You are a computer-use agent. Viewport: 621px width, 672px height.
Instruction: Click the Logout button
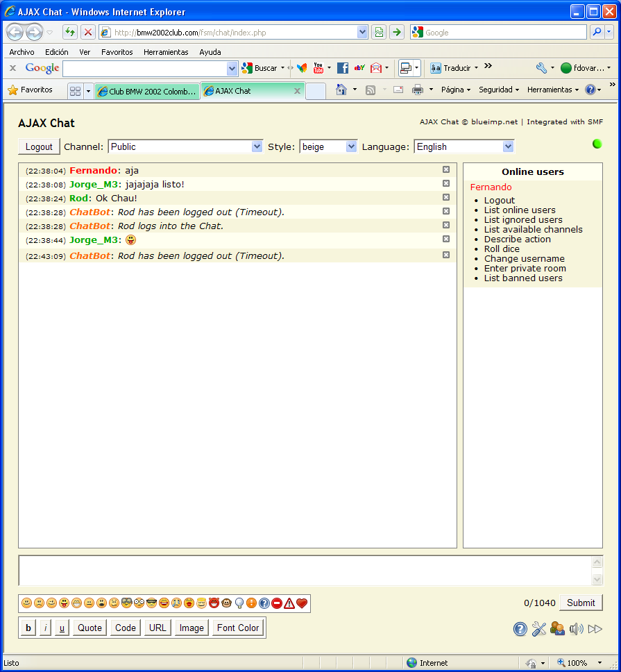[x=39, y=146]
